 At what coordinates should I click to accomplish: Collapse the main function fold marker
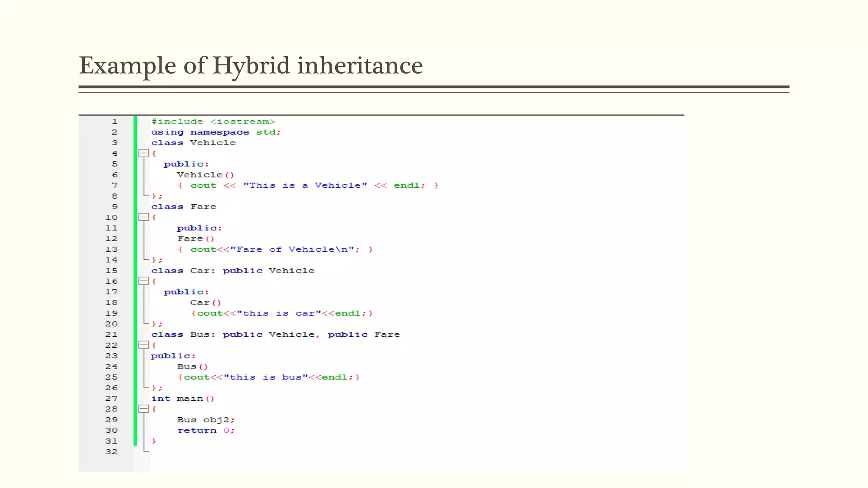144,409
